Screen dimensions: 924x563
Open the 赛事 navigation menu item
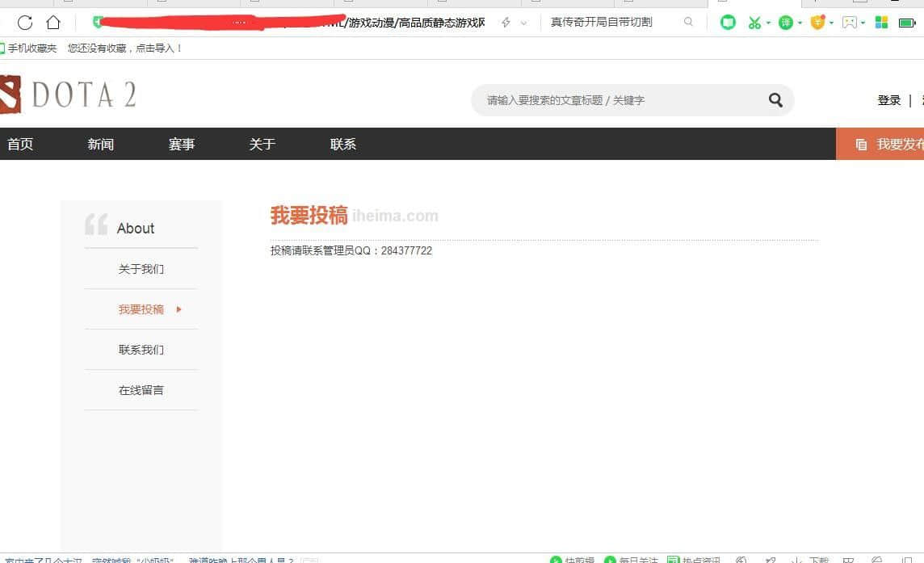[182, 144]
